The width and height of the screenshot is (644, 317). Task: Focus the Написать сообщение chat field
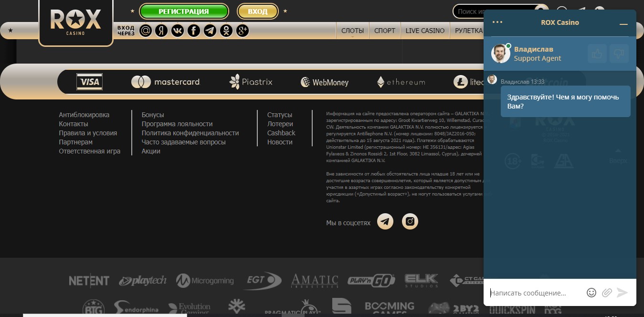point(535,293)
